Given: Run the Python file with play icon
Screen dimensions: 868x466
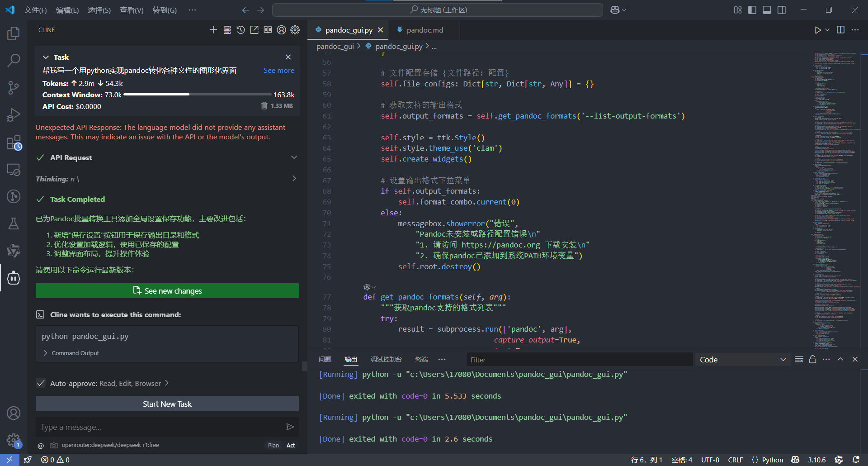Looking at the screenshot, I should (817, 30).
